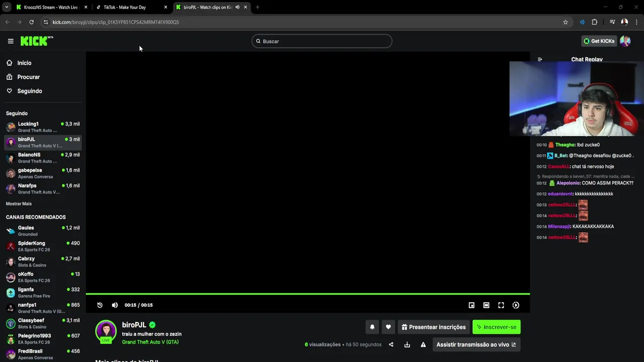The height and width of the screenshot is (362, 644).
Task: Mute the biroPJL tab audio icon
Action: tap(237, 7)
